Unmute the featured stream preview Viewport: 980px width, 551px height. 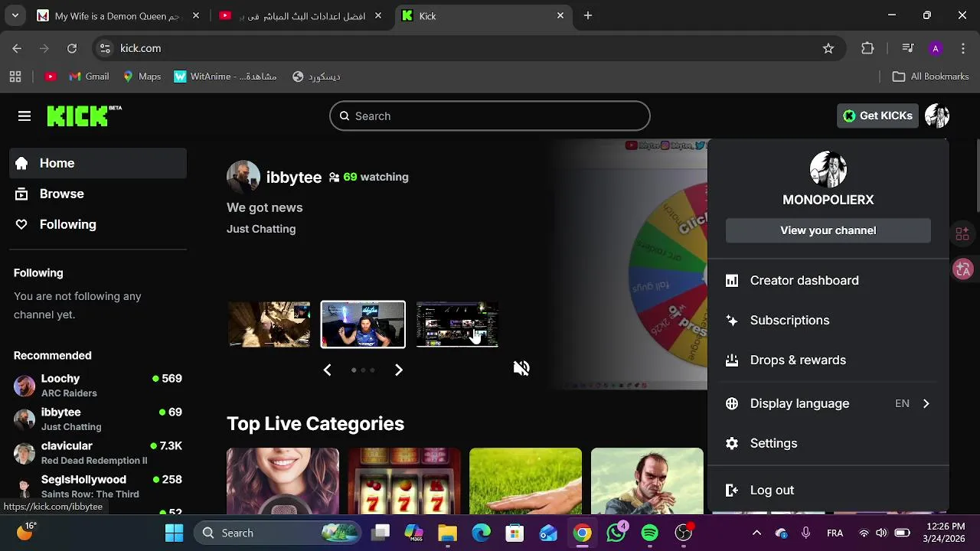click(x=521, y=368)
